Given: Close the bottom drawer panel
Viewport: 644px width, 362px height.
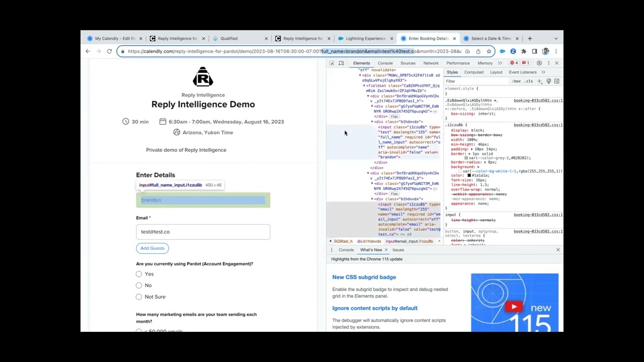Looking at the screenshot, I should [557, 250].
